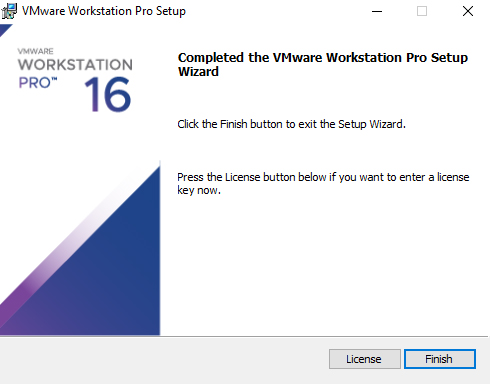Screen dimensions: 490x384
Task: Click the greyed-out maximize window button
Action: 422,11
